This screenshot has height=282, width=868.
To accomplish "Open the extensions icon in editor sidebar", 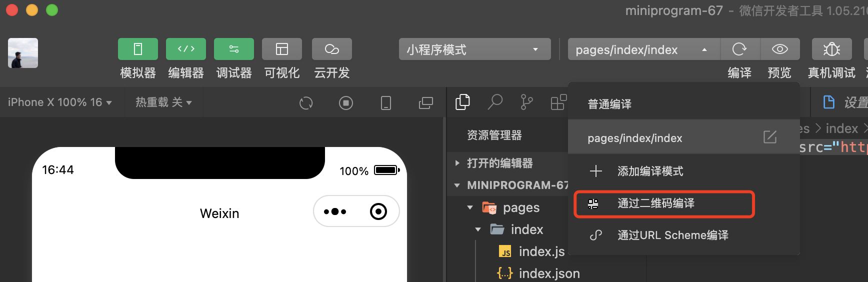I will 558,102.
